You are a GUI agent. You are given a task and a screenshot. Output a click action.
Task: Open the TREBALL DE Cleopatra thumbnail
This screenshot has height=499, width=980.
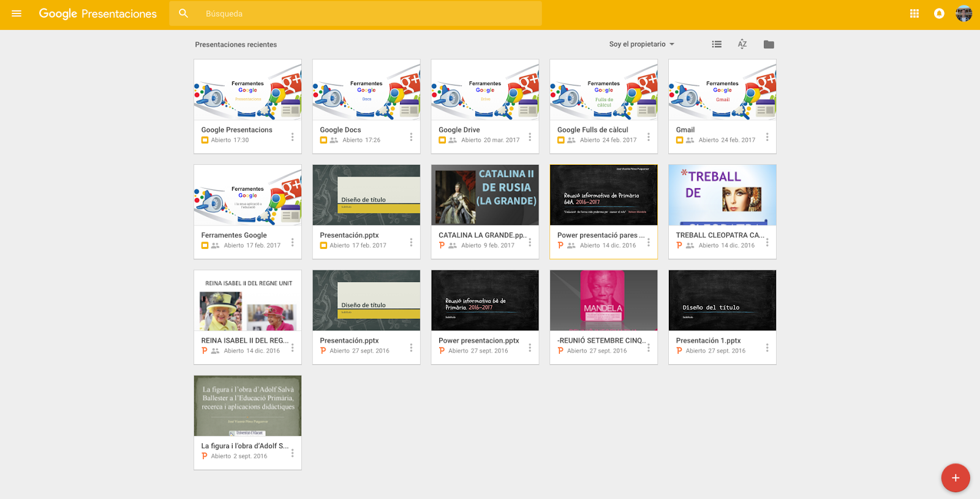pyautogui.click(x=723, y=195)
